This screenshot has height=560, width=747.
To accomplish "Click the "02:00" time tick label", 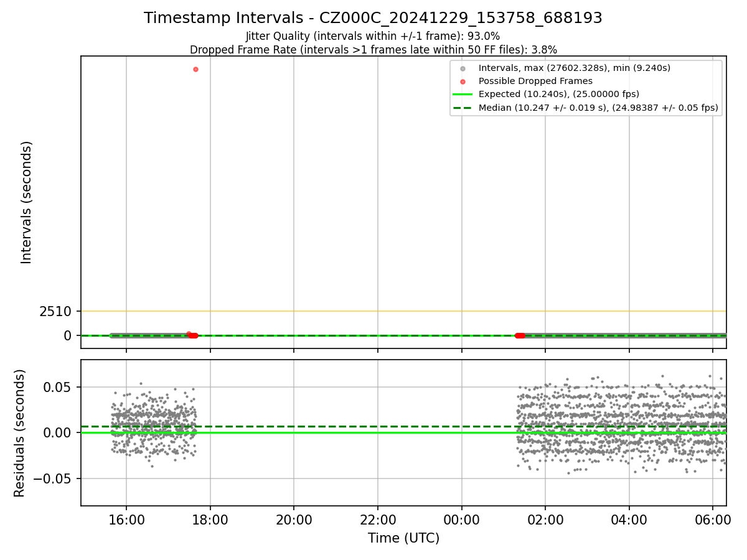I will pyautogui.click(x=545, y=520).
